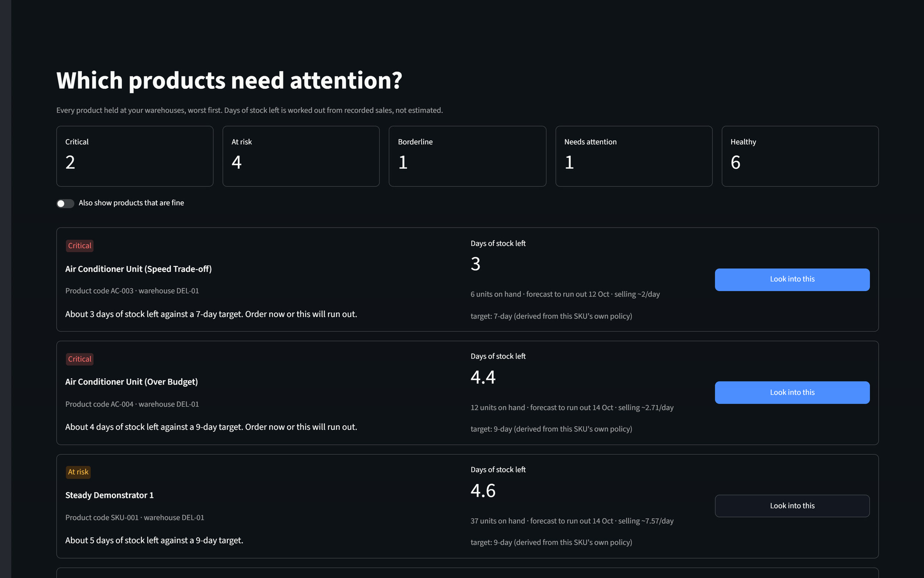Click the 'Which products need attention?' heading
Image resolution: width=924 pixels, height=578 pixels.
pos(229,80)
